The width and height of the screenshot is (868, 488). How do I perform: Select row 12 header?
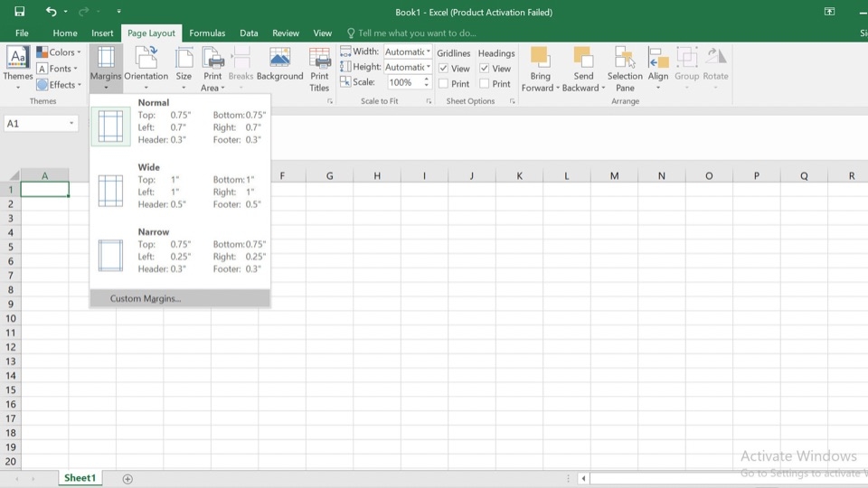coord(11,347)
